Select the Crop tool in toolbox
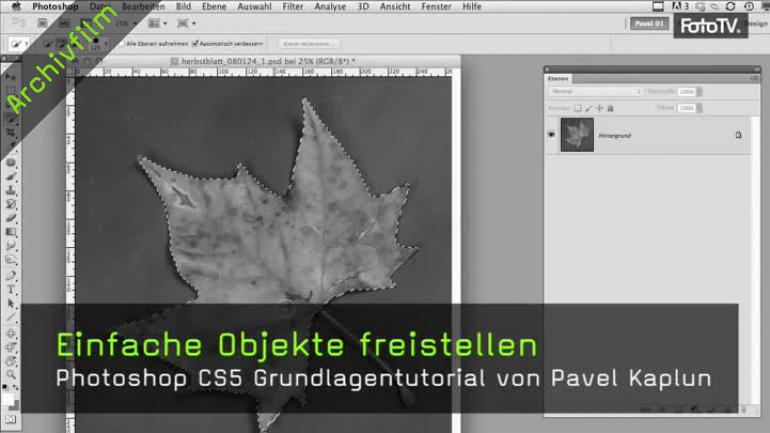770x433 pixels. coord(11,133)
